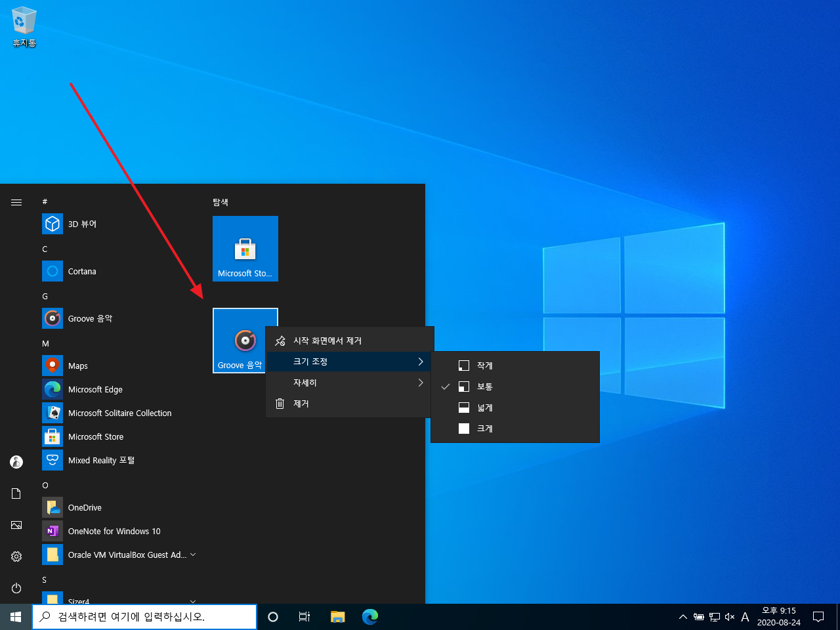Screen dimensions: 840x630
Task: Open the 휴지통 desktop icon
Action: [x=24, y=28]
